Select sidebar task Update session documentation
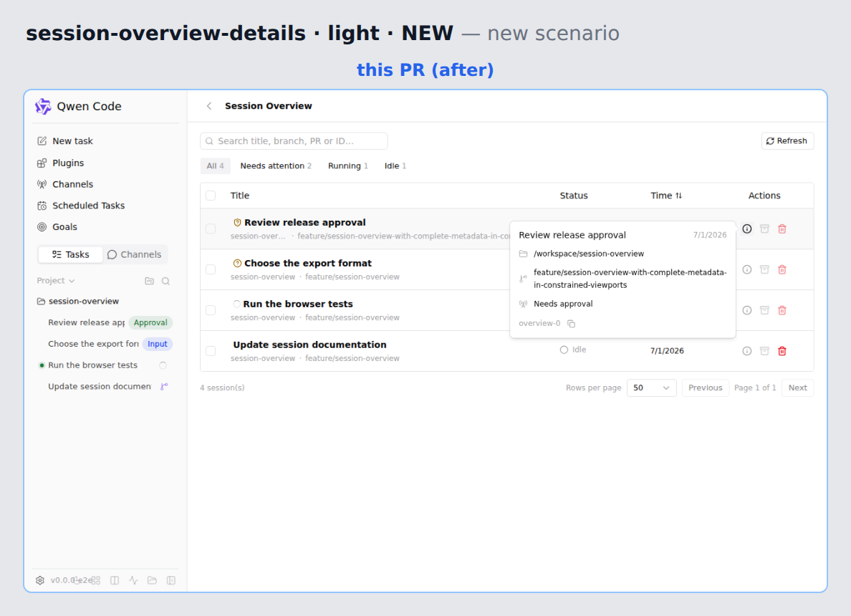The width and height of the screenshot is (851, 616). coord(100,386)
